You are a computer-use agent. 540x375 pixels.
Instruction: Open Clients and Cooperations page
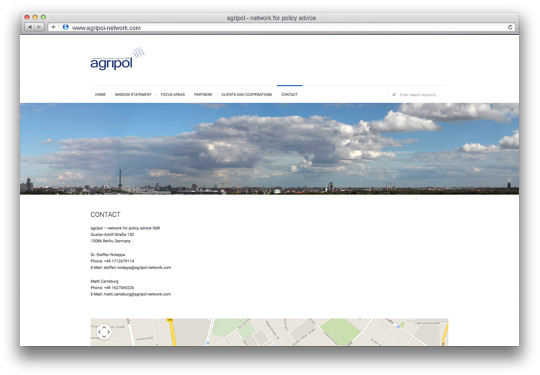click(247, 94)
